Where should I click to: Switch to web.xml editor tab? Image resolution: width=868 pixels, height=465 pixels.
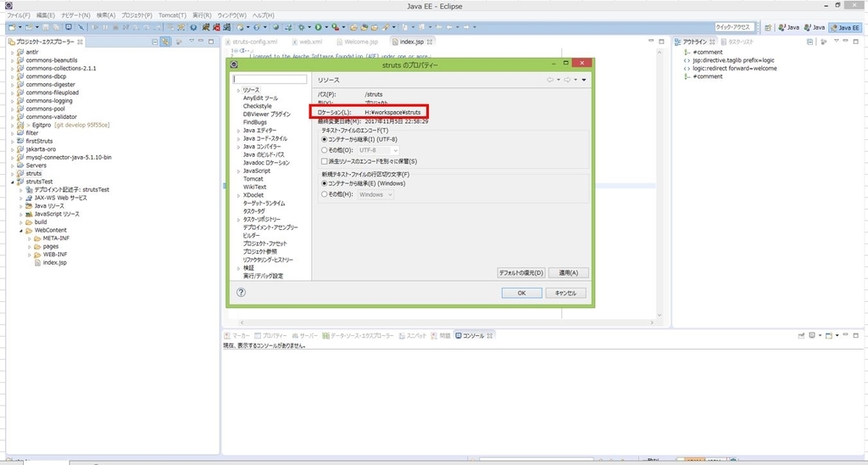pyautogui.click(x=307, y=42)
